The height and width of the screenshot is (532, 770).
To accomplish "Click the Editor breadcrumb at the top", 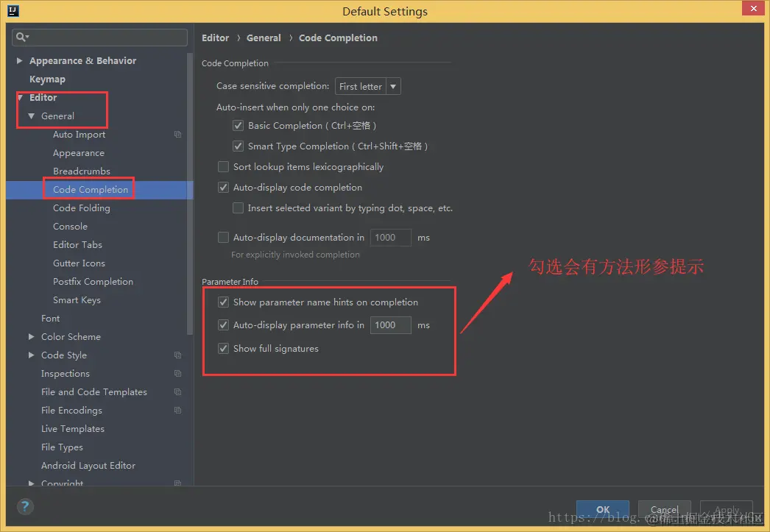I will click(216, 38).
